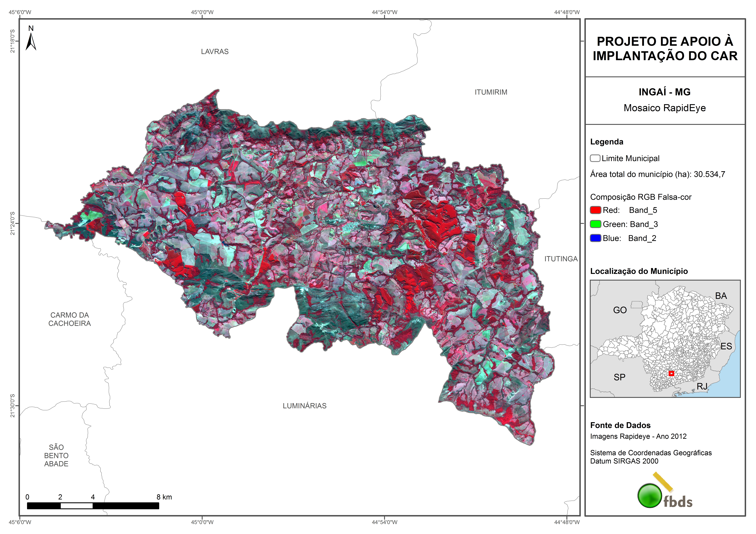Click the red location marker in inset map

point(671,373)
